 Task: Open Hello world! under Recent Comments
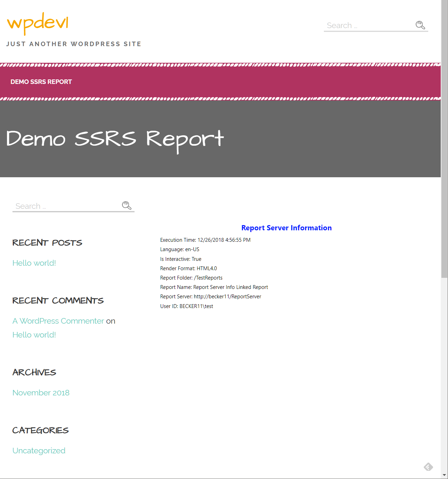34,335
